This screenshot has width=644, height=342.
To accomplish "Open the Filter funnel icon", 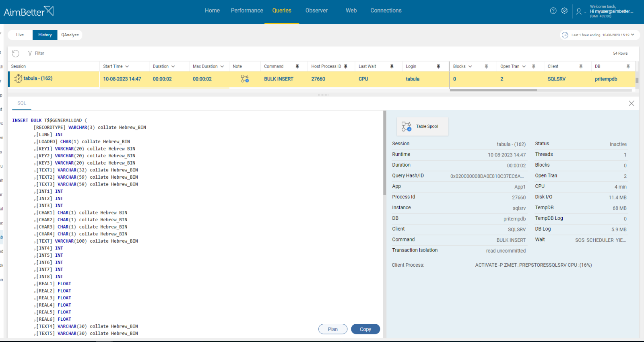I will [30, 53].
